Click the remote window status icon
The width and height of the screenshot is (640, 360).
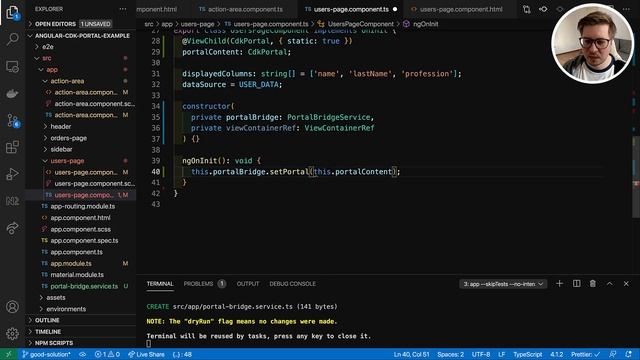pyautogui.click(x=8, y=354)
